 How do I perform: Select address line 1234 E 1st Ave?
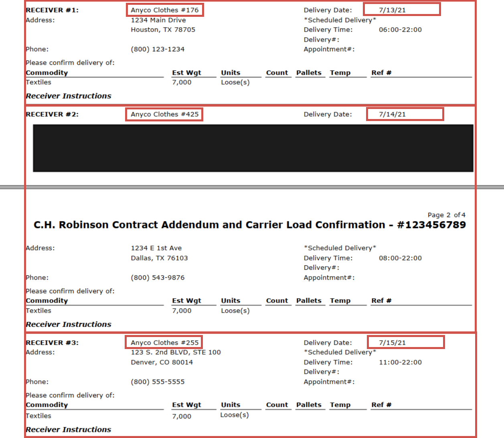click(x=156, y=248)
